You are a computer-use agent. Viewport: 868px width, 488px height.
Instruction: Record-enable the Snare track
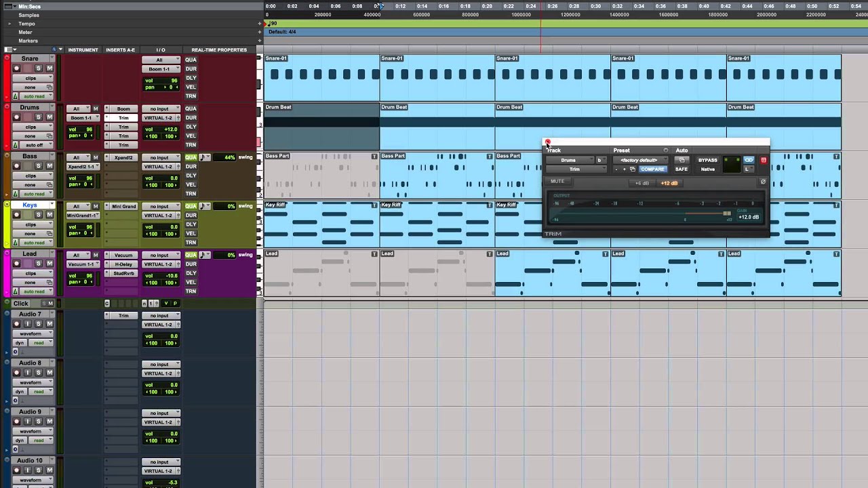pyautogui.click(x=17, y=68)
